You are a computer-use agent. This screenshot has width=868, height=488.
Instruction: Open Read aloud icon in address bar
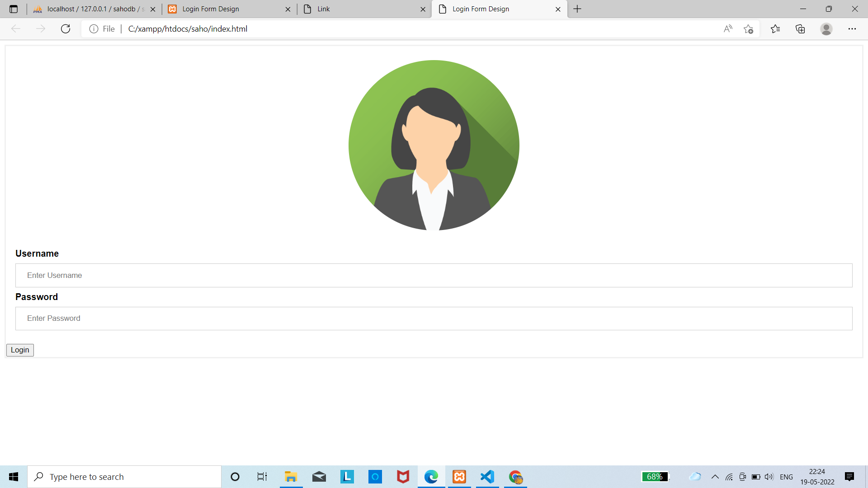727,29
